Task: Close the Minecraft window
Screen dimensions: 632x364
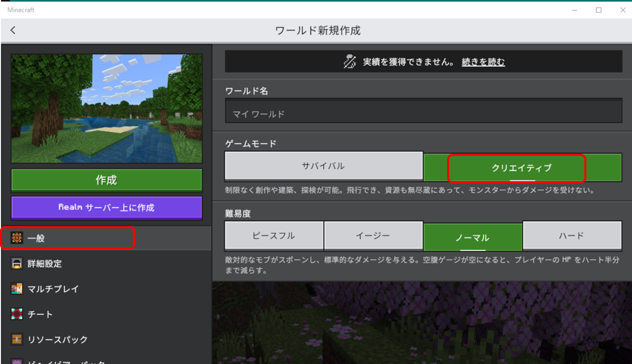Action: point(623,10)
